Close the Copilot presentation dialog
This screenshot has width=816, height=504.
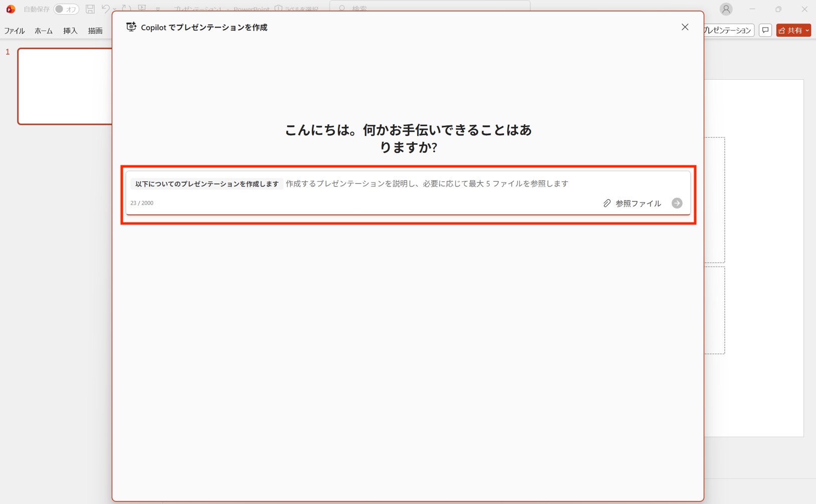click(685, 27)
